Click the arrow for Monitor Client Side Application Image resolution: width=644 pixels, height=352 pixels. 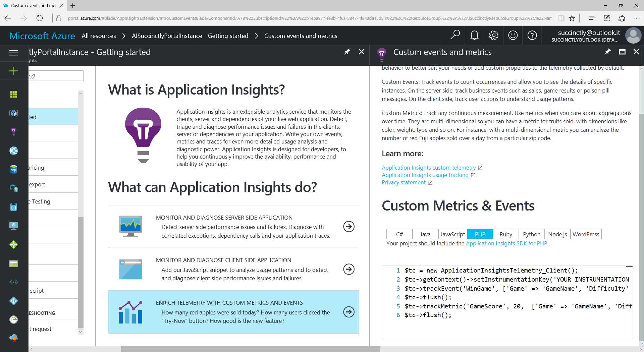point(349,269)
